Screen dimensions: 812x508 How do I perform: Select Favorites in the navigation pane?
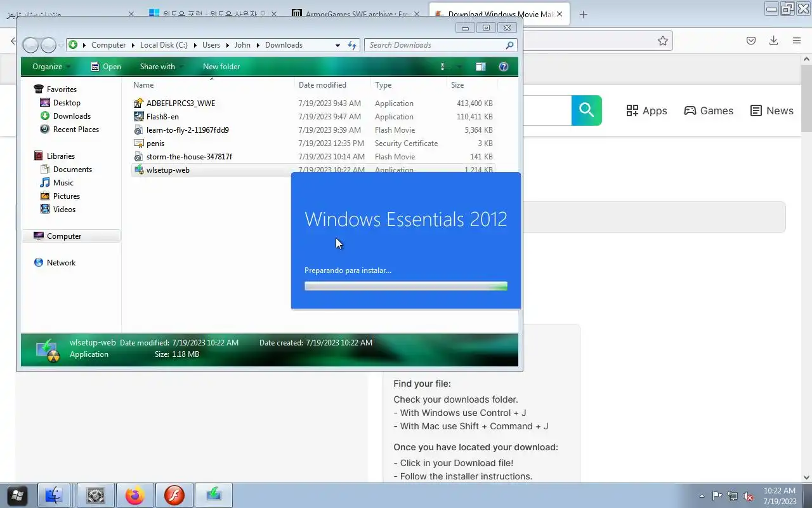[62, 90]
